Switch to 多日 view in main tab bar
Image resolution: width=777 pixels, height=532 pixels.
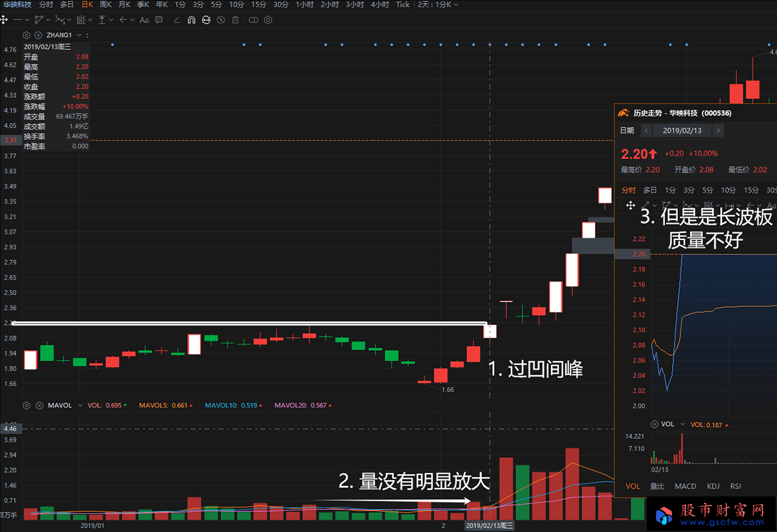(67, 5)
